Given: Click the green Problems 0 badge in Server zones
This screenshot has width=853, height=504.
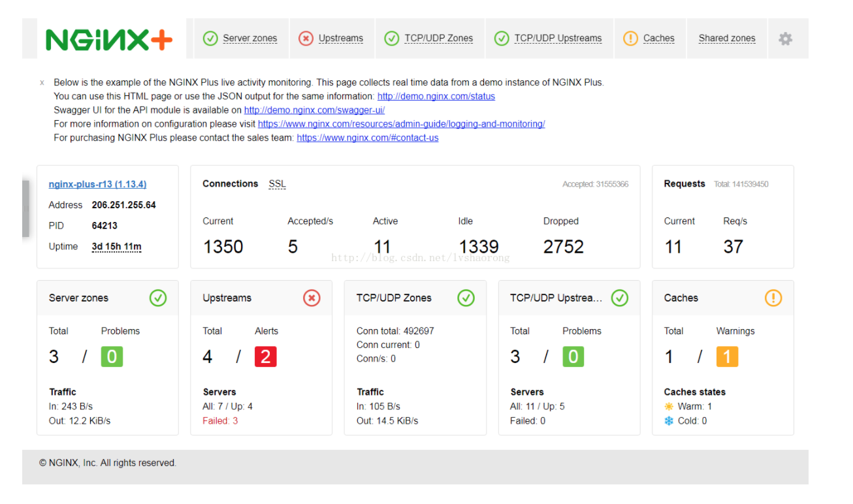Looking at the screenshot, I should [x=112, y=357].
